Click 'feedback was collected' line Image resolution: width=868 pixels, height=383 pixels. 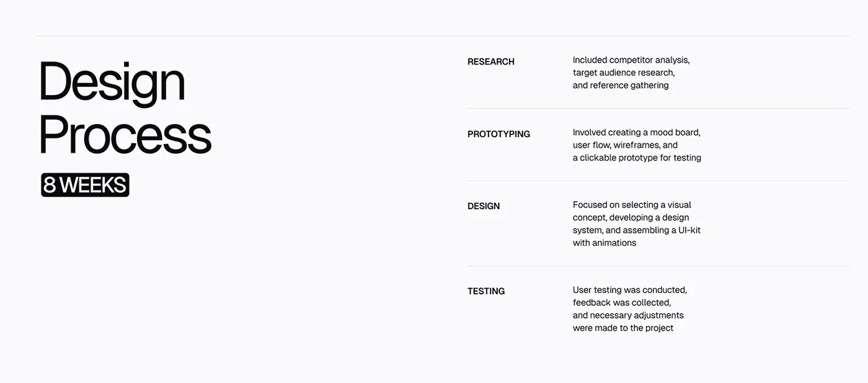pyautogui.click(x=622, y=303)
